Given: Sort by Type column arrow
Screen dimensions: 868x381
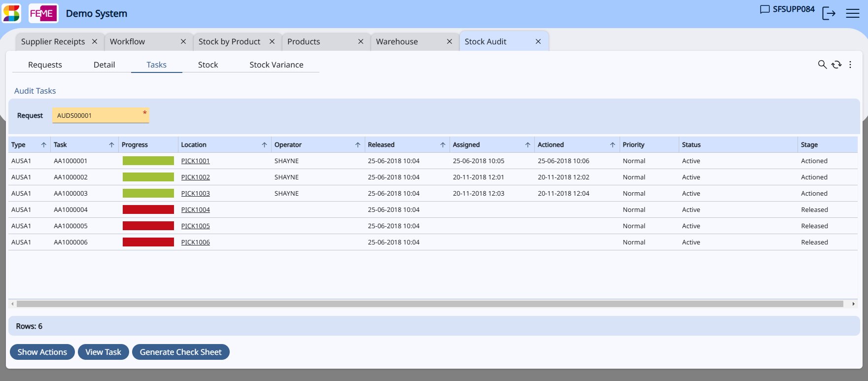Looking at the screenshot, I should click(x=43, y=145).
